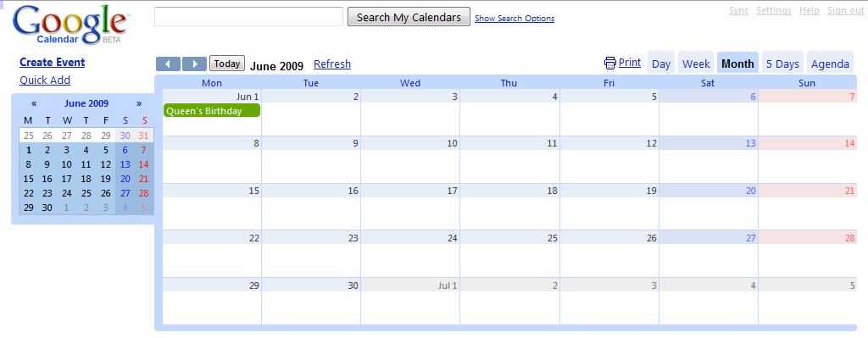Click the date 21 Sunday header in the month grid

tap(849, 191)
